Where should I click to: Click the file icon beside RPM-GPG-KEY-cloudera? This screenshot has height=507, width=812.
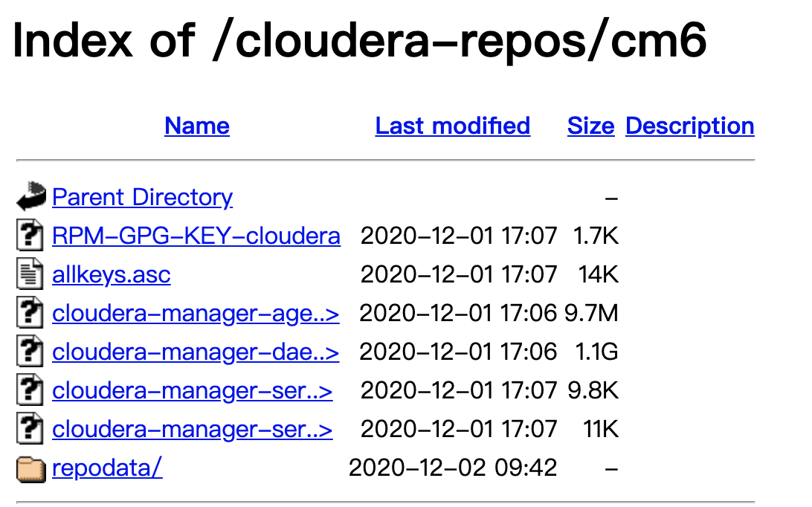(30, 236)
